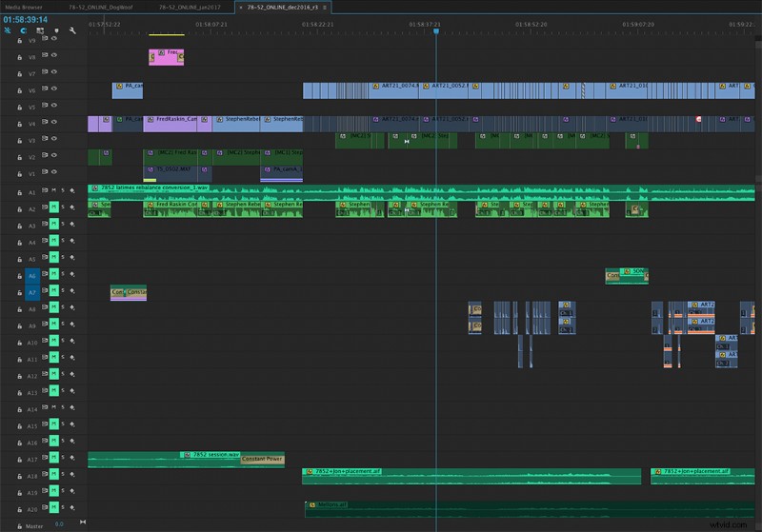
Task: Click voice-over record icon on track A20
Action: coord(72,507)
